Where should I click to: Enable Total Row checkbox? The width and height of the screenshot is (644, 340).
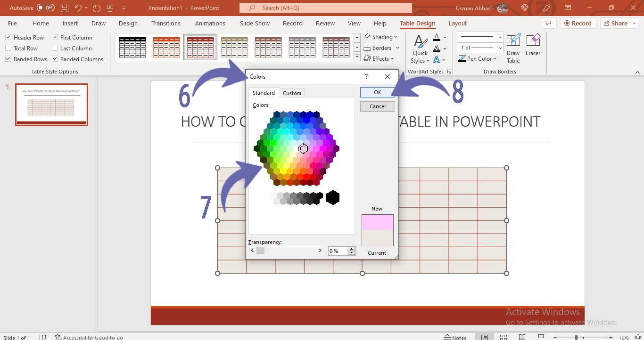point(8,48)
